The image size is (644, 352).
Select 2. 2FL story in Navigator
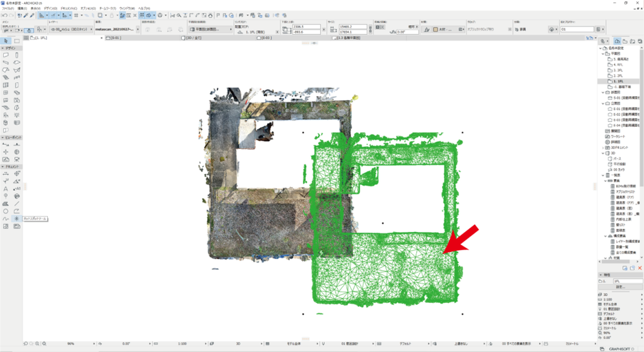click(618, 76)
